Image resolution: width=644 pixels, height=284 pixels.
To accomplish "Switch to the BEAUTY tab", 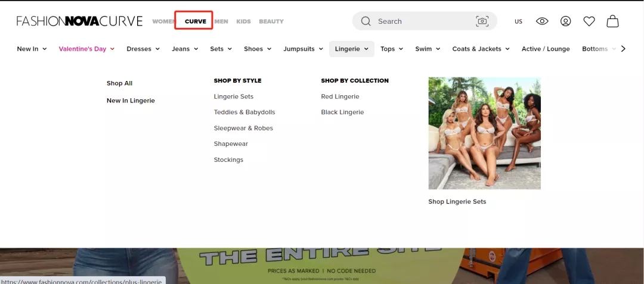I will coord(271,21).
